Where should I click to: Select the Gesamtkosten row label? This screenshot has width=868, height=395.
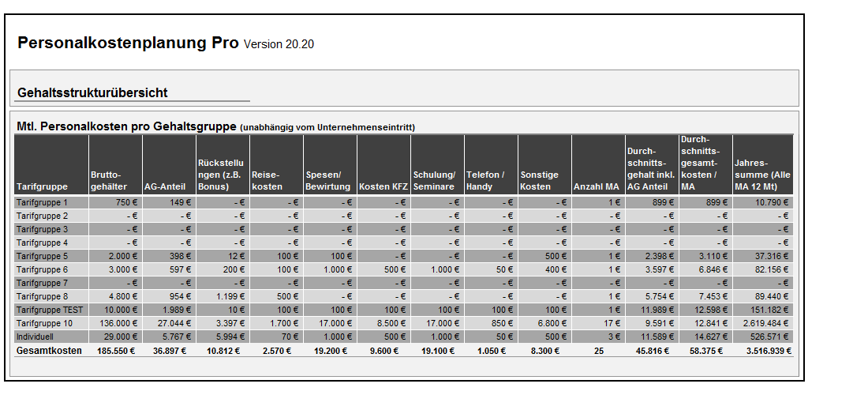click(x=50, y=351)
